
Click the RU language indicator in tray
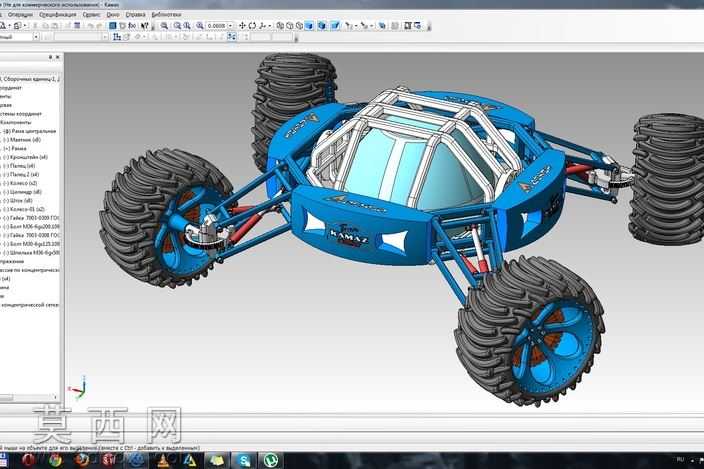(x=680, y=459)
